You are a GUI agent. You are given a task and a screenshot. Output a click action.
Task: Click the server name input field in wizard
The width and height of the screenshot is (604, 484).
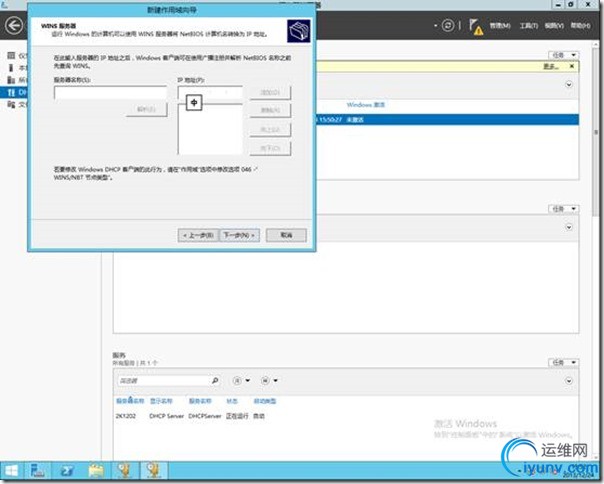pyautogui.click(x=111, y=93)
